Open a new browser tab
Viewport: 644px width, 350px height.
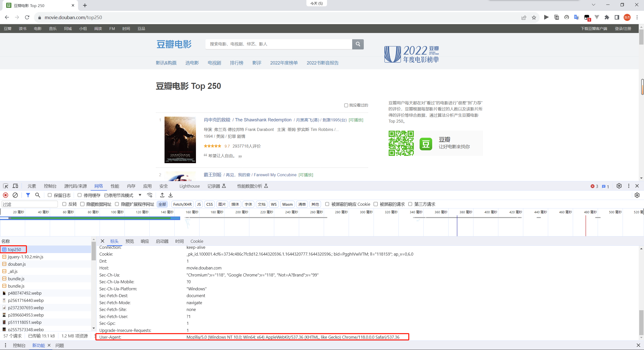click(x=85, y=5)
